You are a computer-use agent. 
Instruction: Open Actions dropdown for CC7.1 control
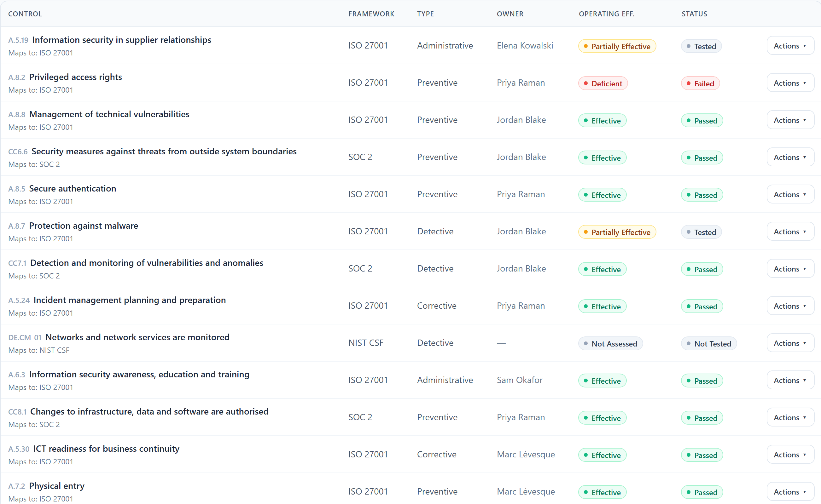pyautogui.click(x=790, y=269)
